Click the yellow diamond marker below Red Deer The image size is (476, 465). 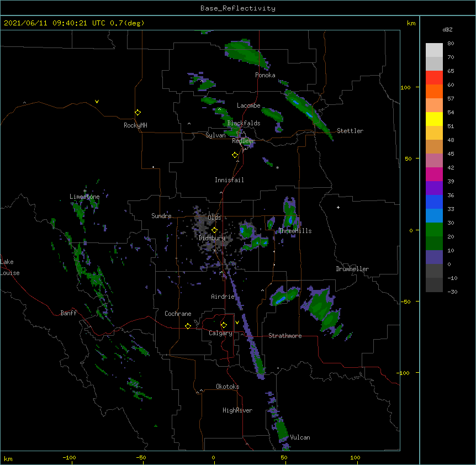[235, 155]
